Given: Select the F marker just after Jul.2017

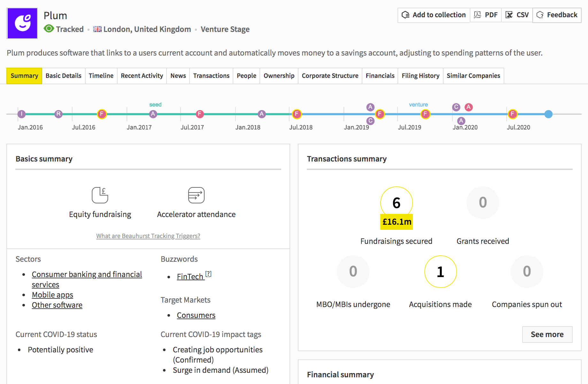Looking at the screenshot, I should pos(200,114).
